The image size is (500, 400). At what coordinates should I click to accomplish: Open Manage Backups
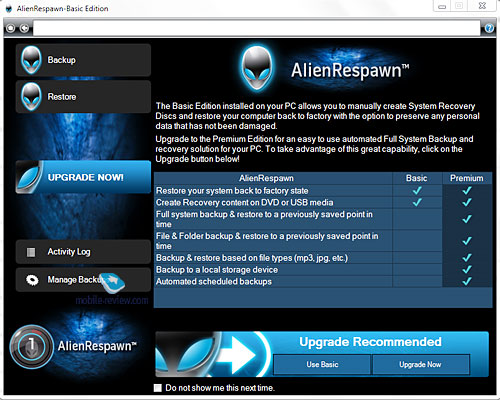pyautogui.click(x=83, y=280)
